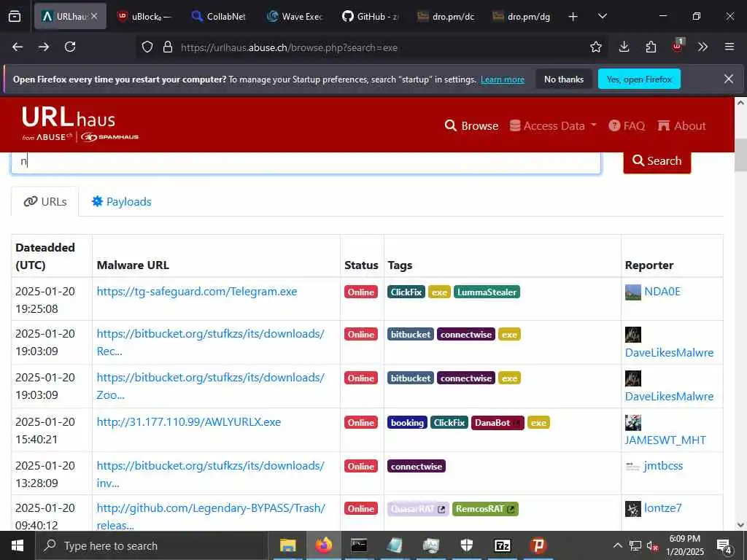Click the taskbar search box
The width and height of the screenshot is (747, 560).
[151, 545]
